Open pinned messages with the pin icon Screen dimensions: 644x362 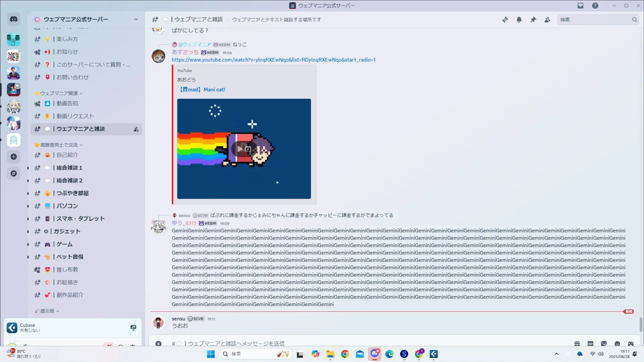click(533, 20)
